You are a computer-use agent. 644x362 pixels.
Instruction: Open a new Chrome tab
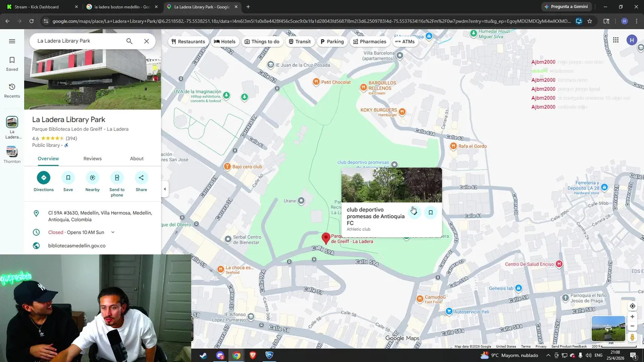click(248, 7)
